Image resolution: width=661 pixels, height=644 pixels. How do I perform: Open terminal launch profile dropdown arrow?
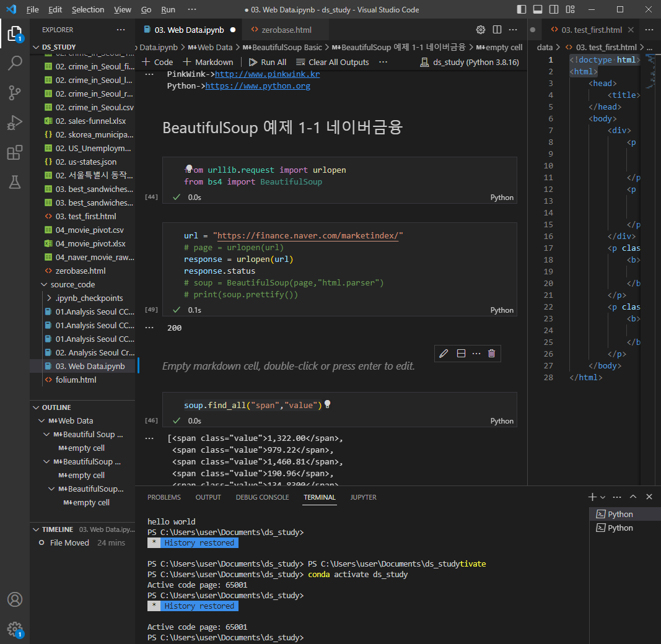pyautogui.click(x=603, y=497)
